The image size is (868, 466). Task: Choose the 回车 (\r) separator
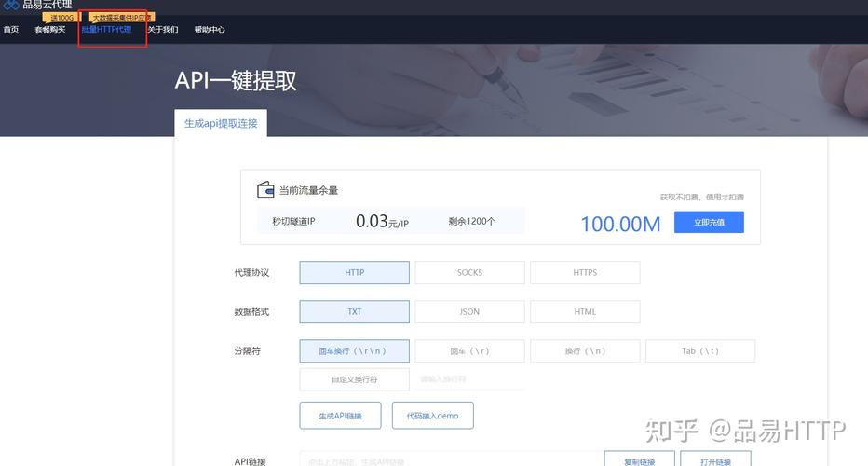click(470, 351)
